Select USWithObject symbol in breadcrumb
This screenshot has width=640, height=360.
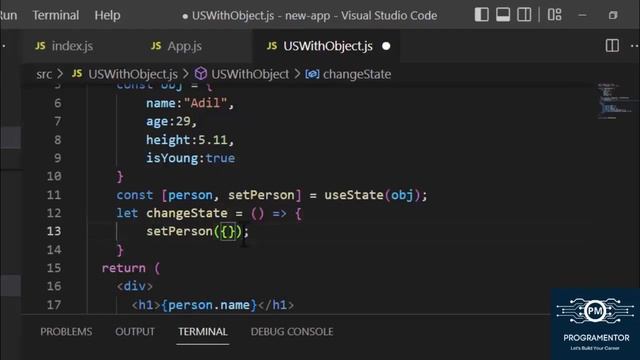(x=250, y=74)
